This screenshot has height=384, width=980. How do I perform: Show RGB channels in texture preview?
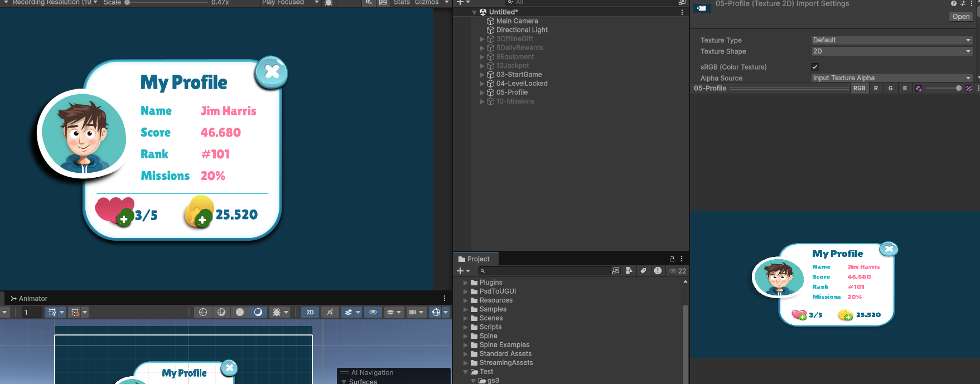pos(859,88)
